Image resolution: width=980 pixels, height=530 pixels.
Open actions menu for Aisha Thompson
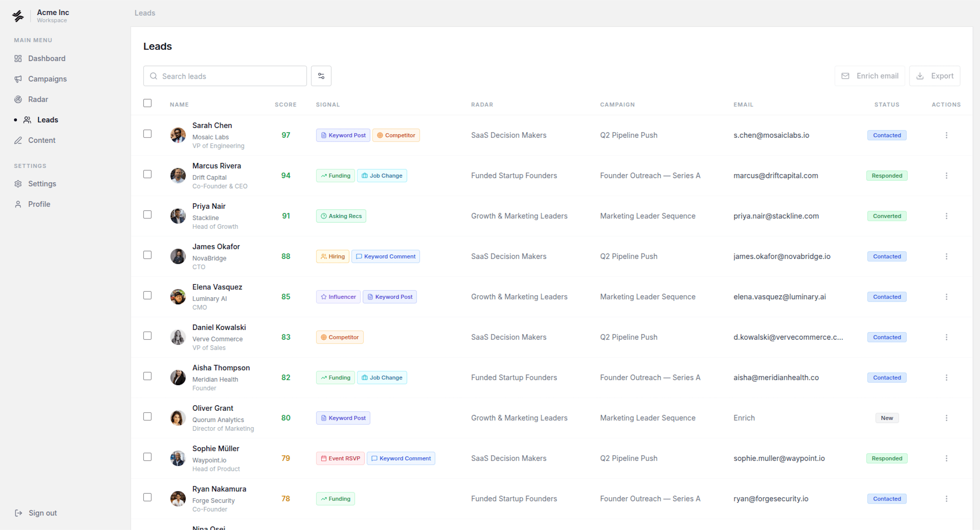pos(946,377)
